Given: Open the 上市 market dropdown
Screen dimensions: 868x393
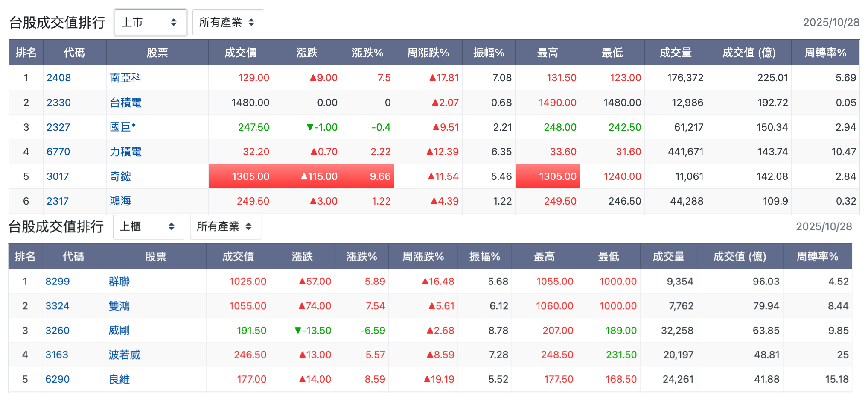Looking at the screenshot, I should coord(150,22).
